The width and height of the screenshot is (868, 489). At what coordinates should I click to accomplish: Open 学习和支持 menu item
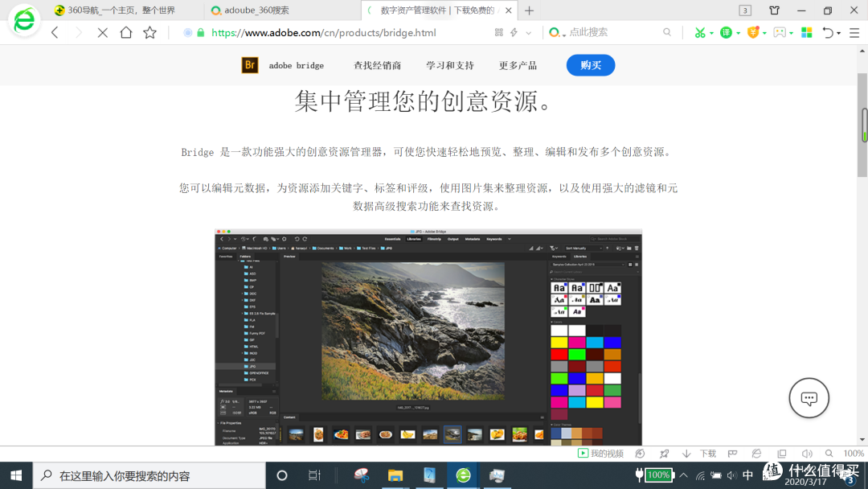click(x=450, y=65)
